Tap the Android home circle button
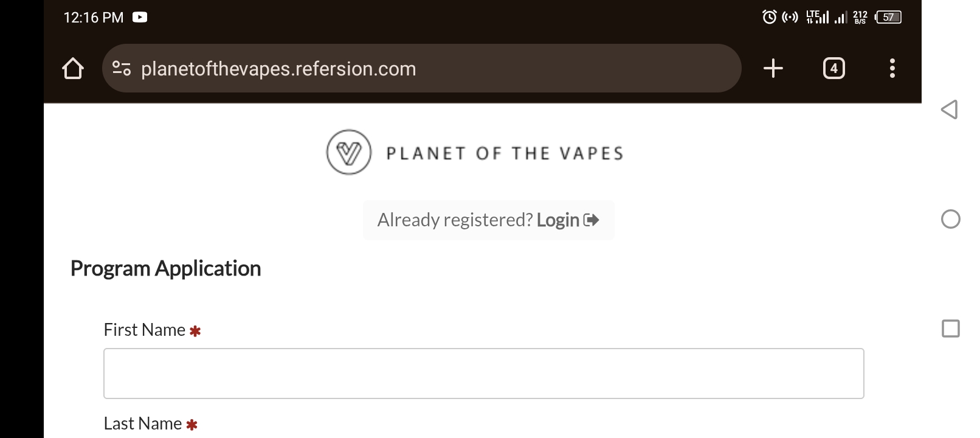Viewport: 980px width, 438px height. (950, 219)
